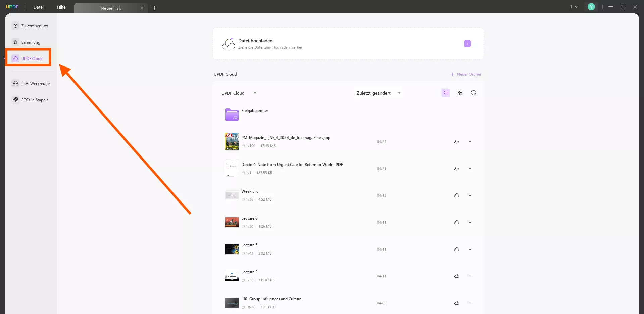Click the cloud upload icon for Datei hochladen
Viewport: 644px width, 314px height.
tap(229, 44)
